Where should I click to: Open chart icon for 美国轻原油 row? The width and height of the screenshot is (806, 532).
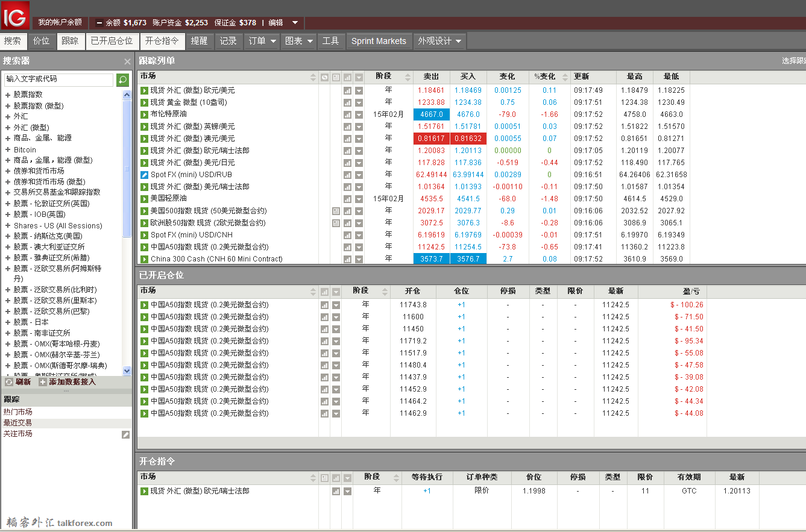(347, 199)
